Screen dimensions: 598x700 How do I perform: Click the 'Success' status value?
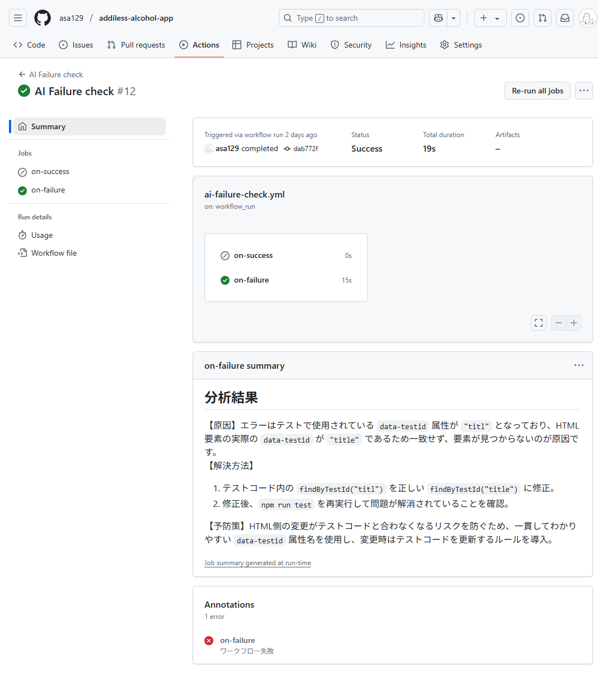[x=367, y=149]
